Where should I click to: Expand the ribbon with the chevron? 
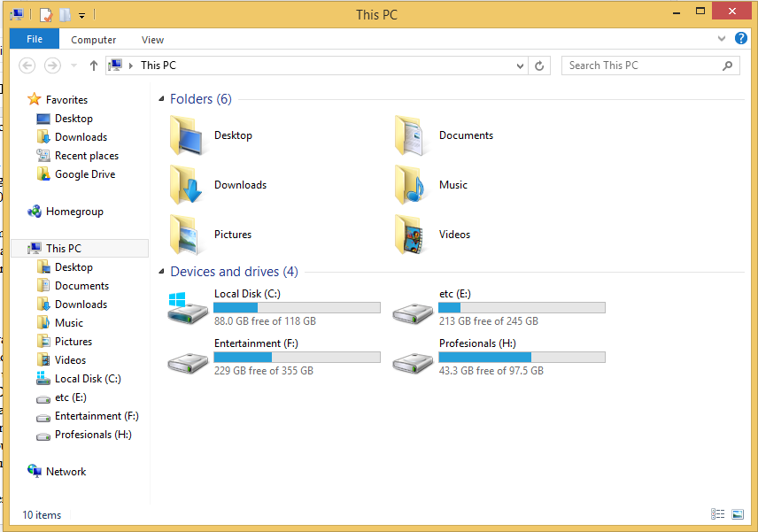pyautogui.click(x=722, y=39)
